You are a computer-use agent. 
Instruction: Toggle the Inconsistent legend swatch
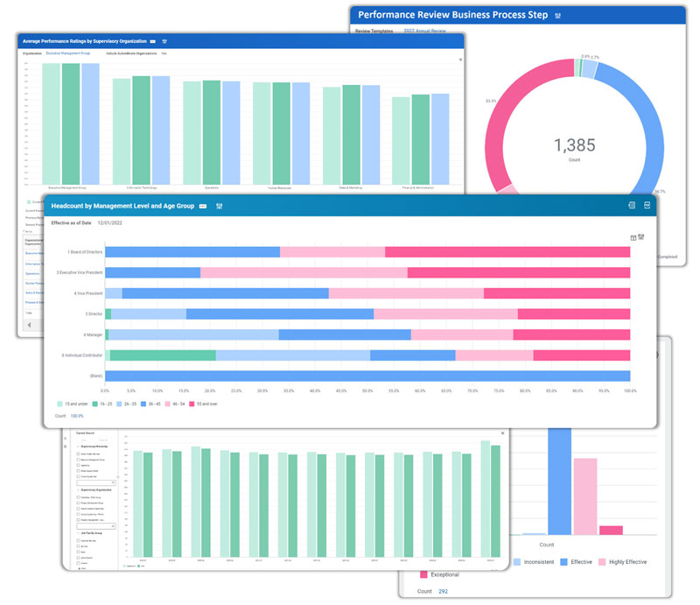(x=517, y=562)
